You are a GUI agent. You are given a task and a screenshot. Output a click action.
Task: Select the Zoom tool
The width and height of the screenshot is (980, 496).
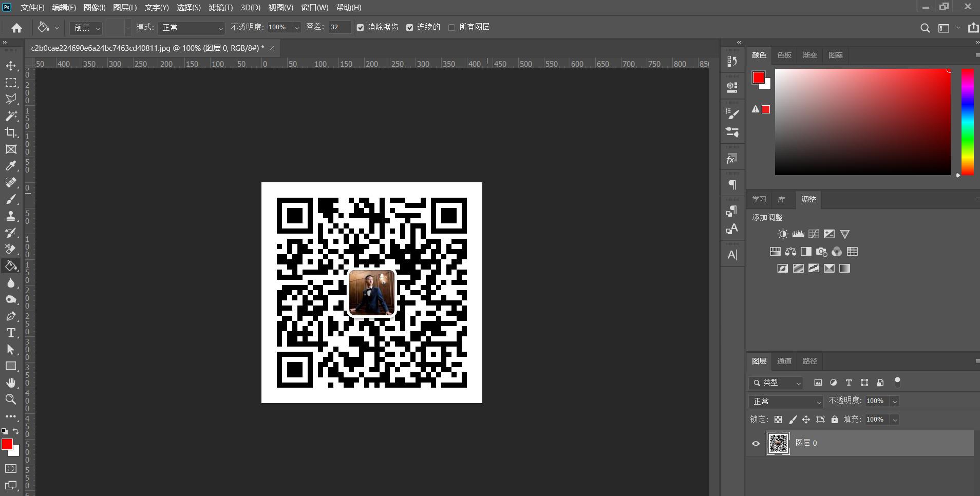click(x=11, y=399)
